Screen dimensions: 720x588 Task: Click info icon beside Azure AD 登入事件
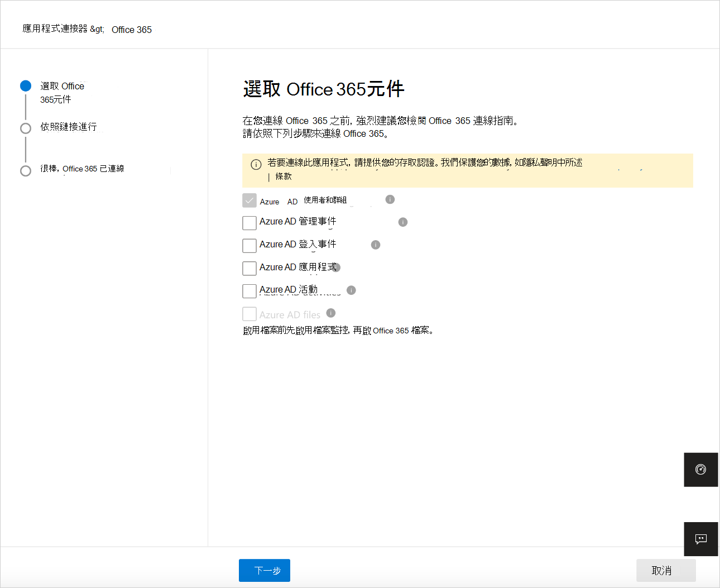(376, 245)
